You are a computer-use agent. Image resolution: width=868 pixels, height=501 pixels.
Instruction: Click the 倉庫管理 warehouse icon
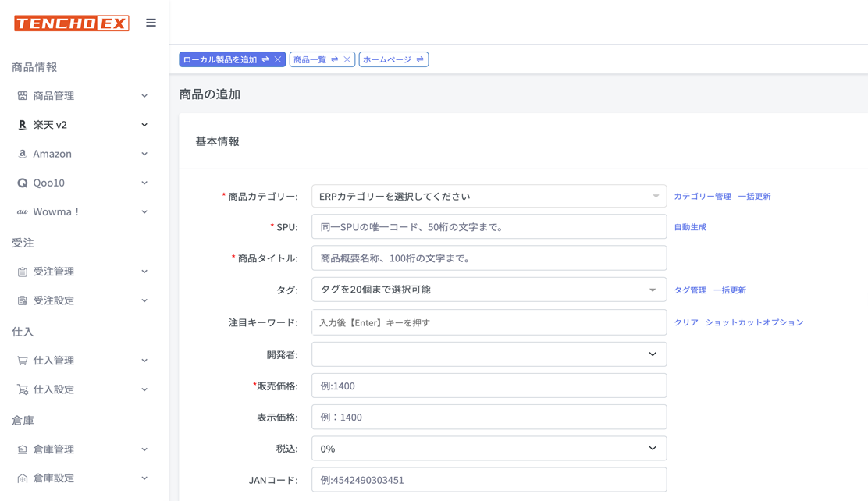(22, 449)
